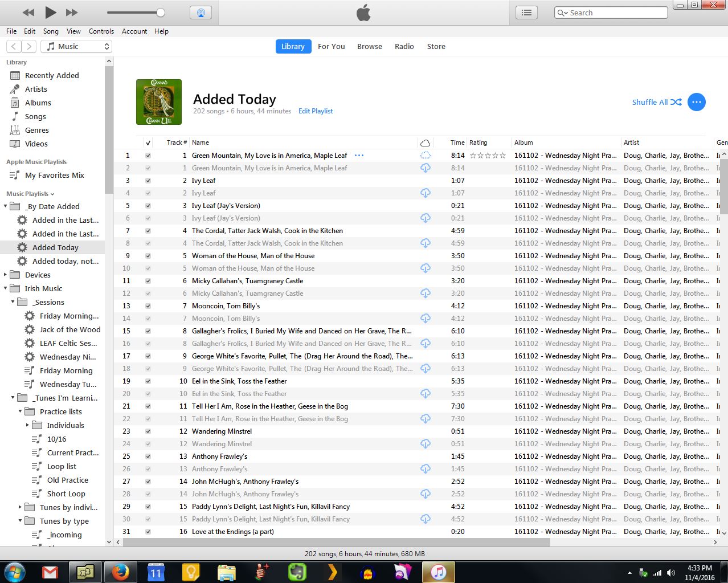Open the Old Practice playlist

click(x=67, y=480)
